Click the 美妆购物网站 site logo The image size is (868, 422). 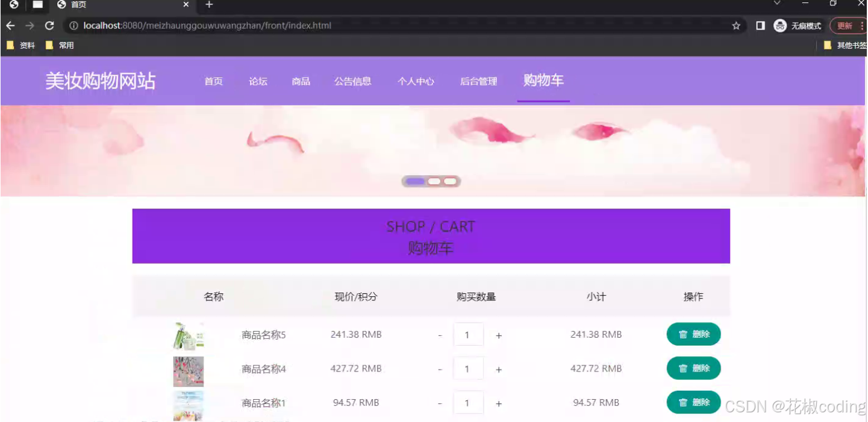101,81
